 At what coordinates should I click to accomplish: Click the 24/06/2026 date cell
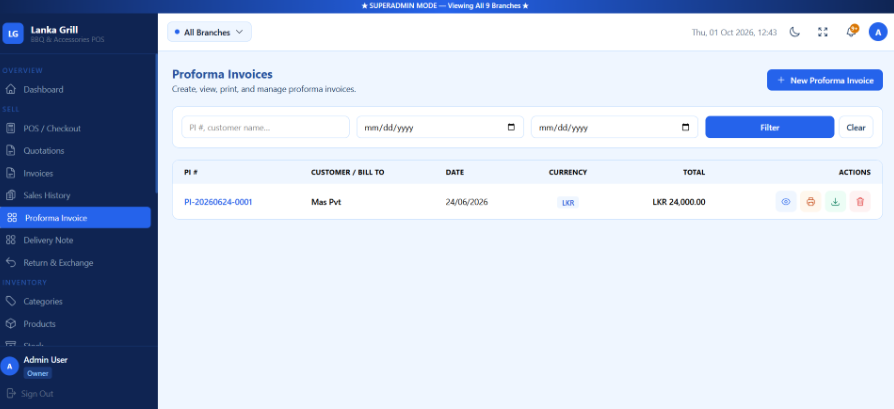[466, 202]
